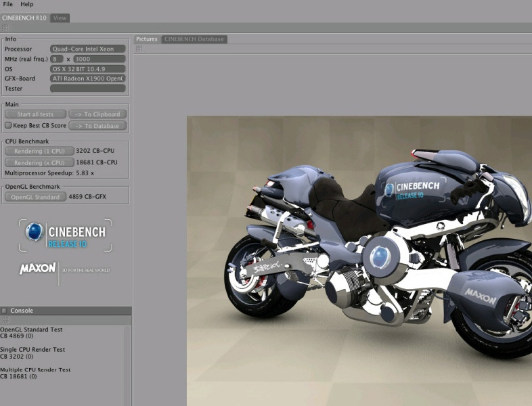Viewport: 532px width, 406px height.
Task: Click the 'MHz (real freq.)' label
Action: pyautogui.click(x=26, y=59)
